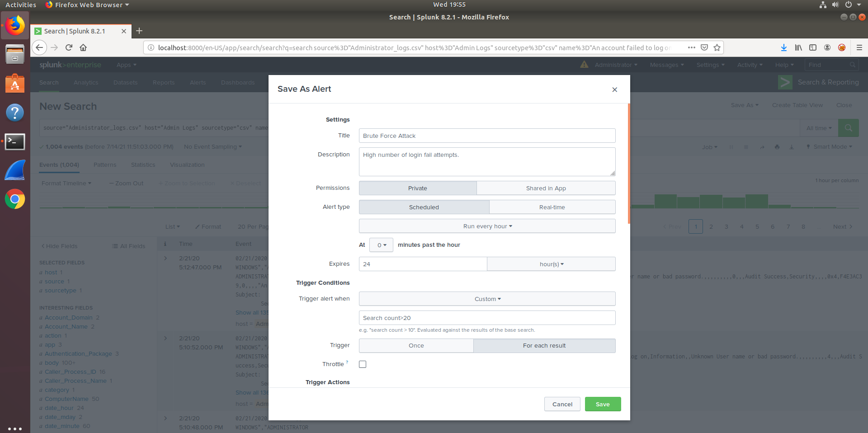This screenshot has width=868, height=433.
Task: Click the dialog vertical scrollbar
Action: [628, 164]
